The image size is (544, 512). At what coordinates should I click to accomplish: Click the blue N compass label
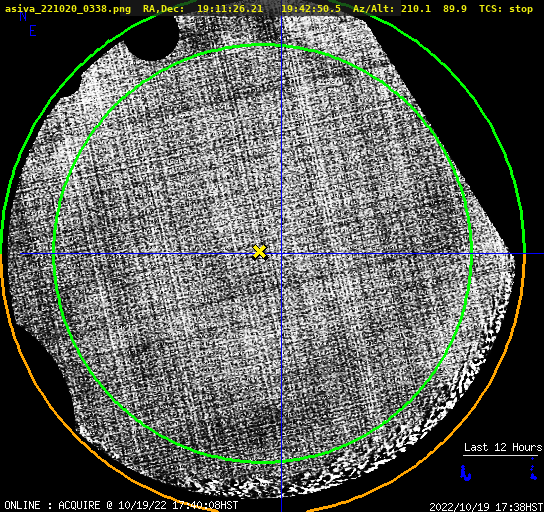click(23, 16)
